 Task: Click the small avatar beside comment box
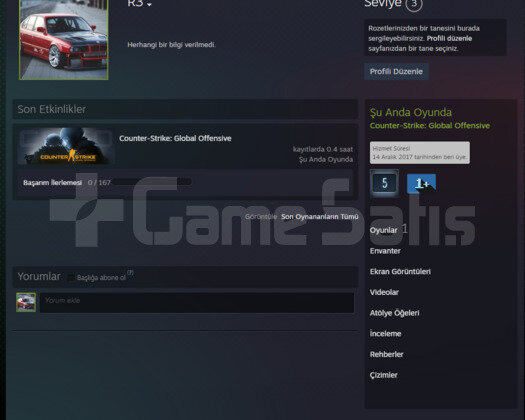click(x=26, y=302)
